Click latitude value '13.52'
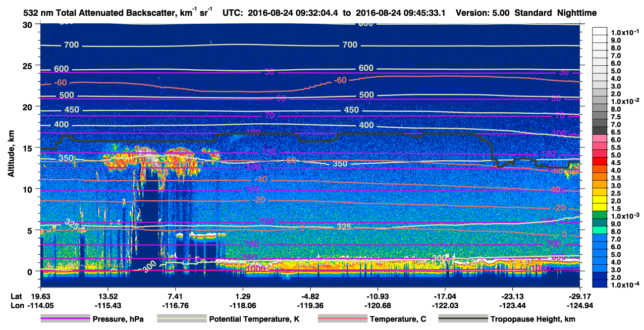This screenshot has height=330, width=644. tap(107, 297)
